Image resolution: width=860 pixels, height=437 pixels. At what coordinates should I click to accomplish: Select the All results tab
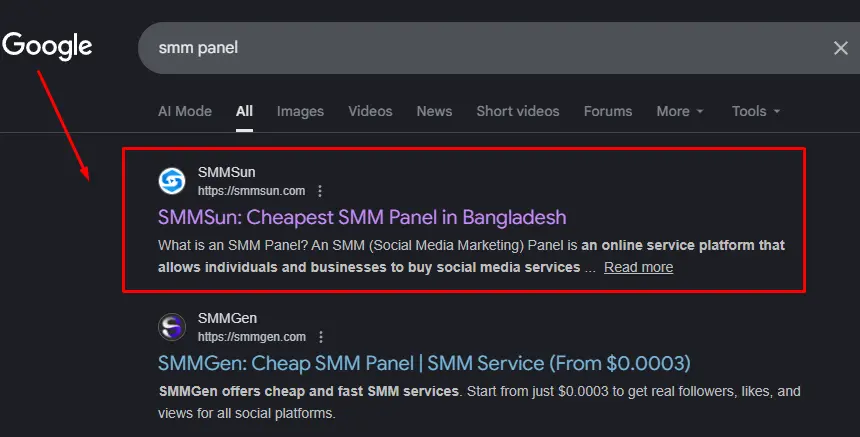pos(244,111)
